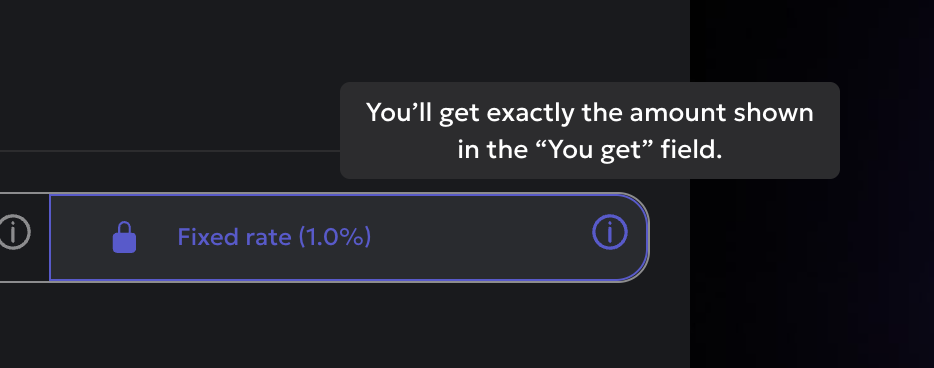Select the Fixed rate (1.0%) option
This screenshot has height=368, width=934.
click(349, 237)
